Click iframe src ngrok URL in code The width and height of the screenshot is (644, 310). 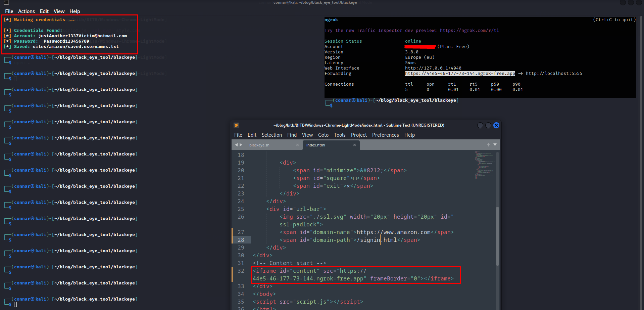click(308, 279)
